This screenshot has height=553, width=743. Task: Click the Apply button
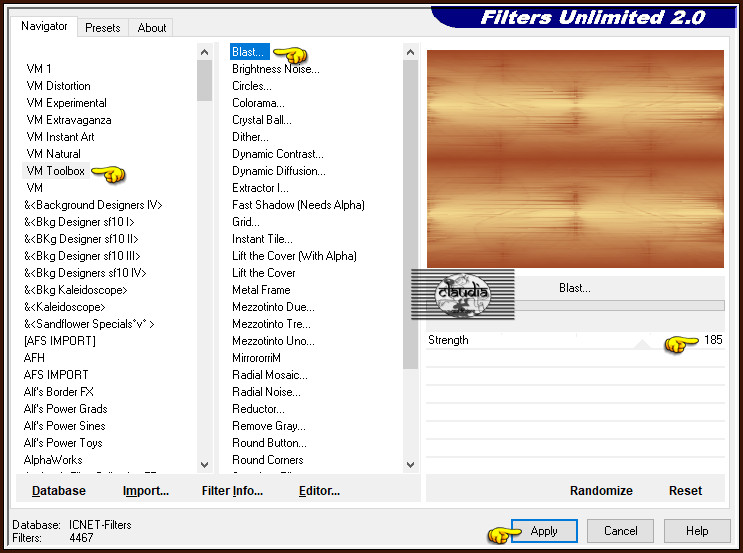pyautogui.click(x=544, y=531)
